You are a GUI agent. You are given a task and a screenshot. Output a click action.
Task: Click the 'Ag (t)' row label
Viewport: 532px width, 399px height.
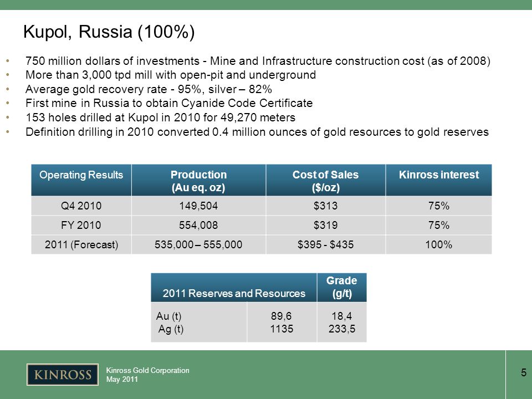[171, 329]
